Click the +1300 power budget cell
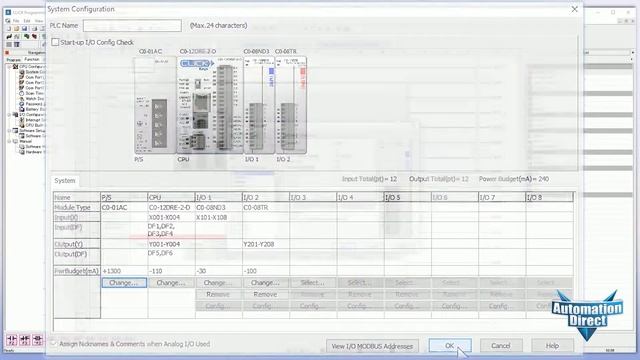This screenshot has height=360, width=640. 124,271
